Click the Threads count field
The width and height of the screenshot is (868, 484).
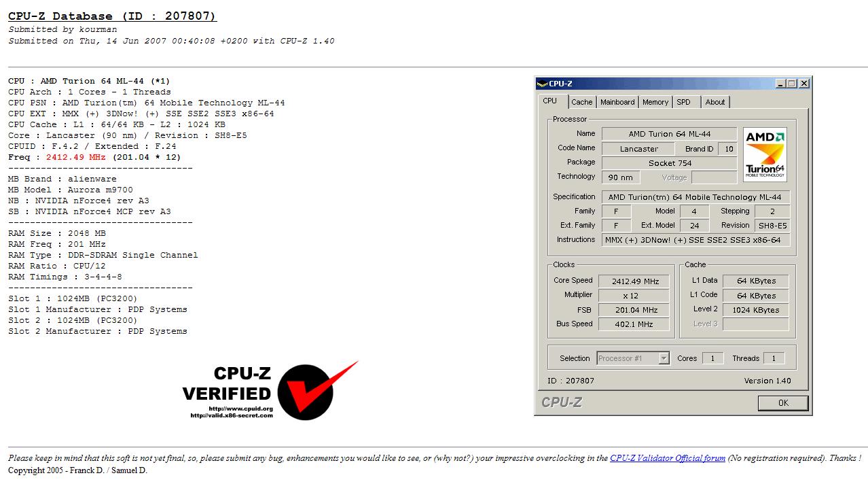pos(774,358)
